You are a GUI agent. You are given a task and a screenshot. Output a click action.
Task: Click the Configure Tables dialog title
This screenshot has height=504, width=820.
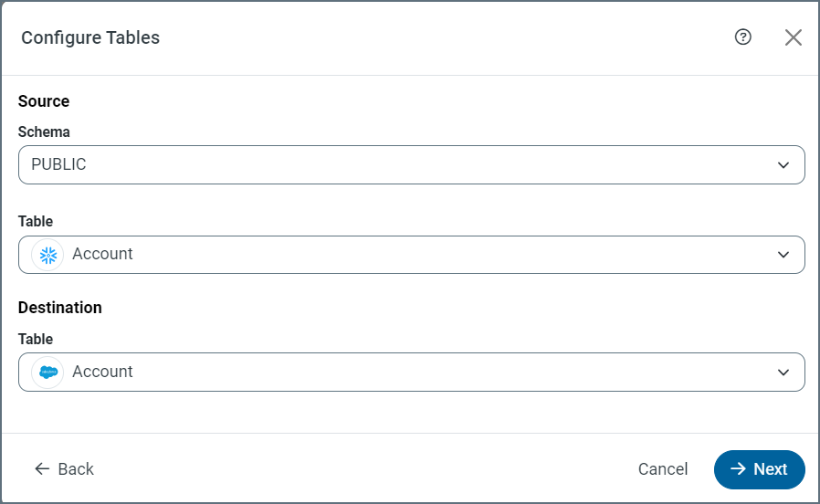point(90,38)
